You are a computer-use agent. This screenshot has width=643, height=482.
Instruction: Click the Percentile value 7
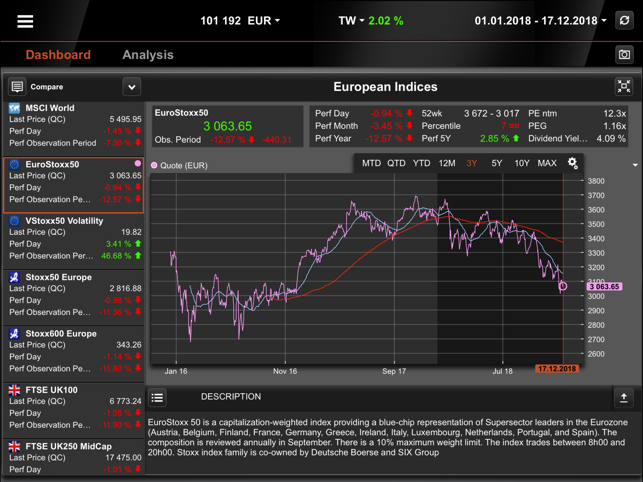504,126
